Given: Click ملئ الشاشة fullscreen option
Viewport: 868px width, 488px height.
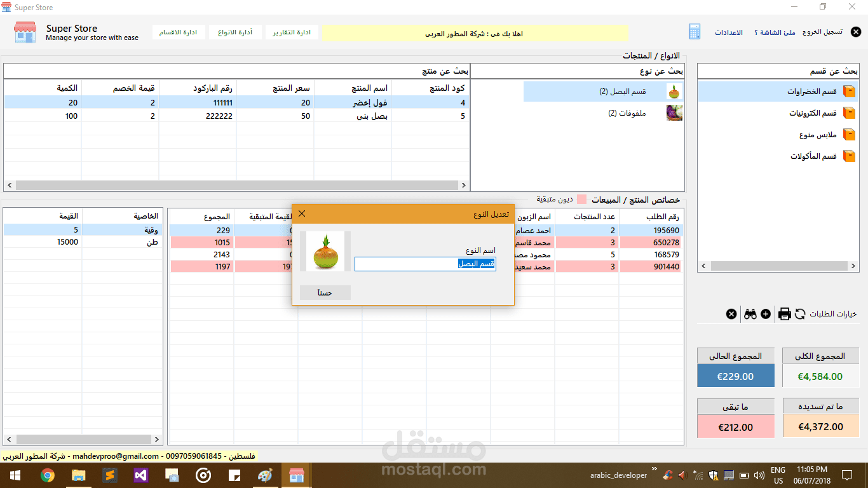Looking at the screenshot, I should click(775, 32).
